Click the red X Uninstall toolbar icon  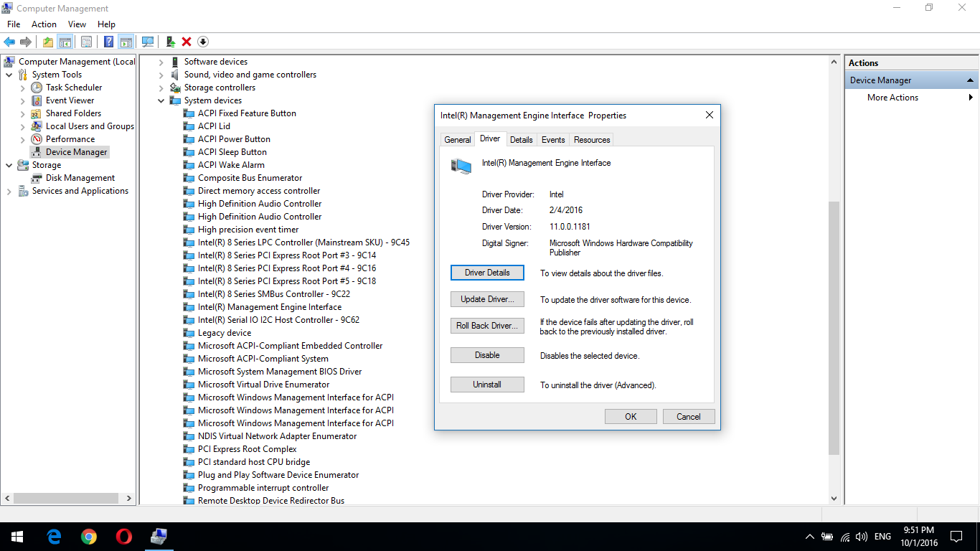click(x=187, y=42)
